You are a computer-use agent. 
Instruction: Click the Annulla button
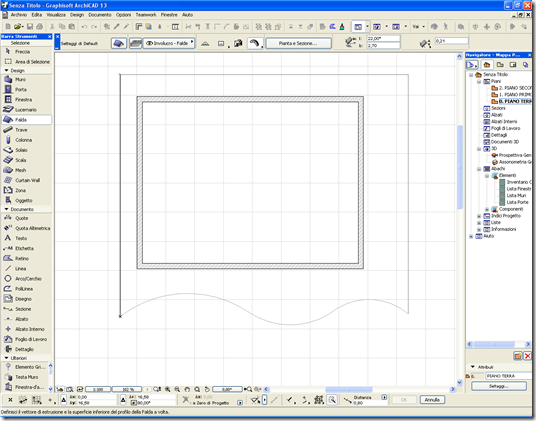pos(432,400)
